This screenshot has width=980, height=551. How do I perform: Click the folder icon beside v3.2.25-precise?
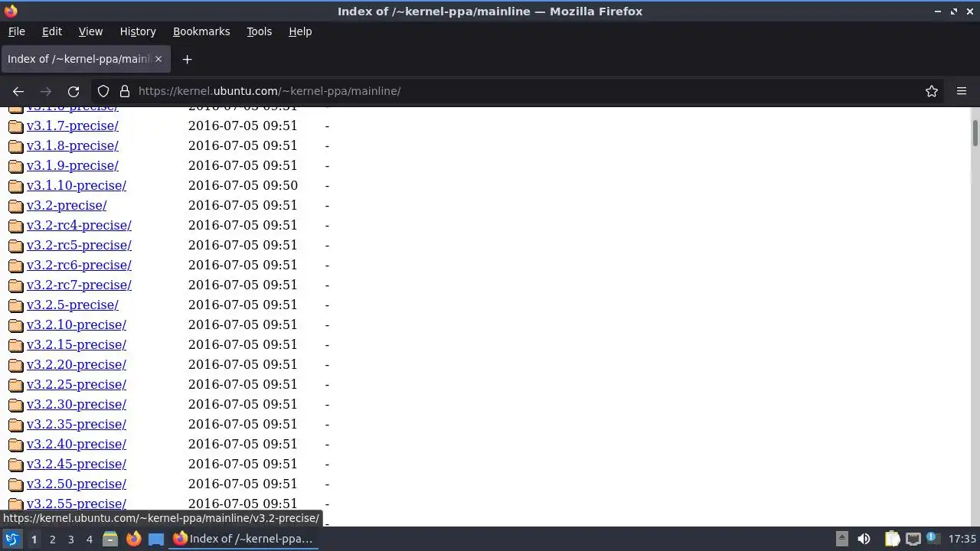tap(15, 385)
